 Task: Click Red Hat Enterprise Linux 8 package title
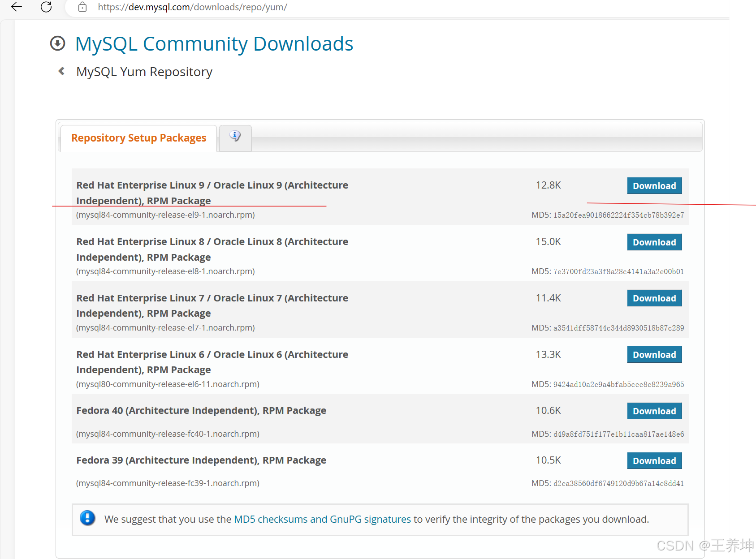tap(212, 249)
